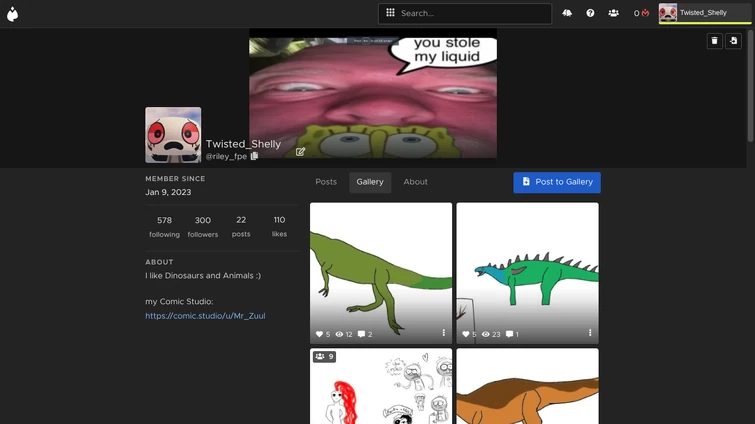The image size is (755, 424).
Task: Click the 'you stole my liquid' banner image
Action: pos(373,94)
